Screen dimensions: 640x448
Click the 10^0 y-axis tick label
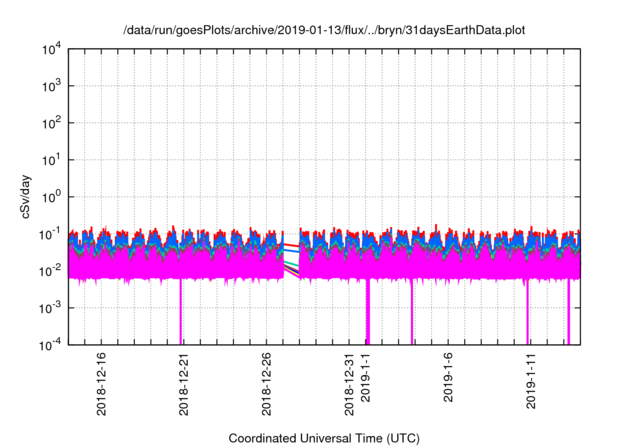pyautogui.click(x=51, y=197)
